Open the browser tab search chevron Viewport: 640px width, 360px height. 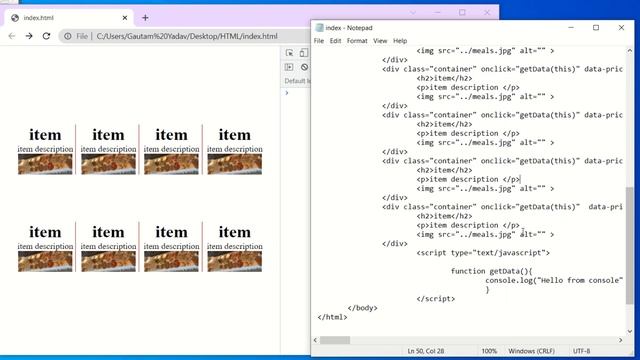[413, 13]
